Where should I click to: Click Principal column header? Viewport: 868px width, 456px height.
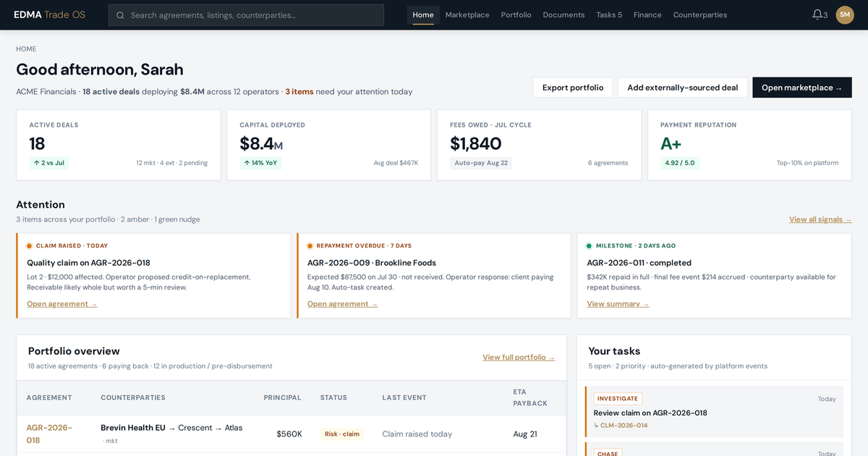point(282,397)
